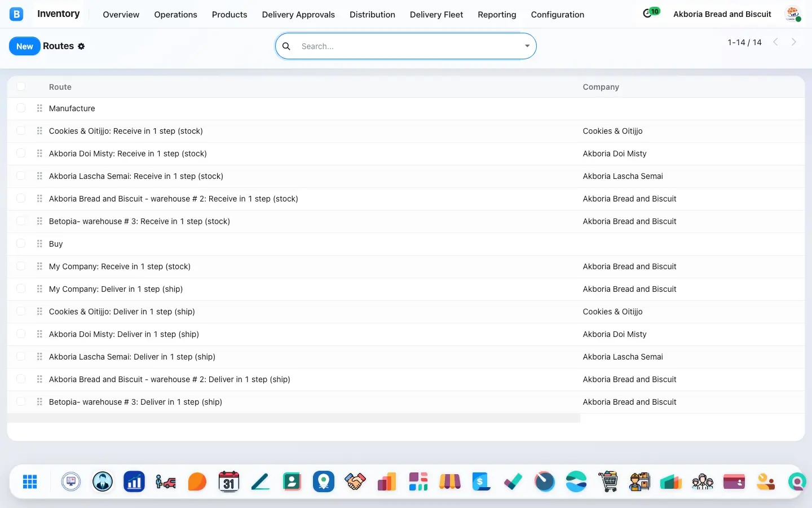The height and width of the screenshot is (508, 812).
Task: Go to the Reporting menu
Action: [x=497, y=15]
